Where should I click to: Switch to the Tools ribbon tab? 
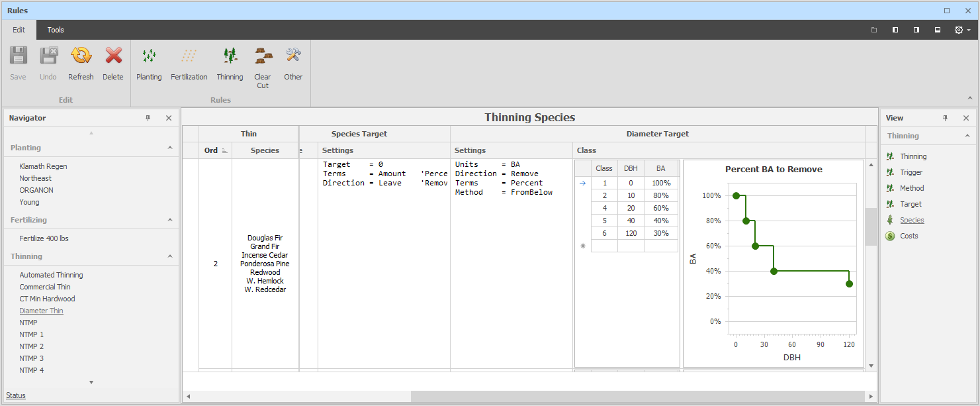pyautogui.click(x=56, y=30)
